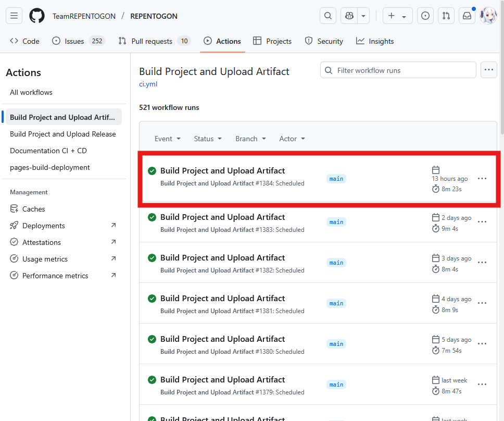
Task: Click the calendar icon beside 2 days ago
Action: pos(436,218)
